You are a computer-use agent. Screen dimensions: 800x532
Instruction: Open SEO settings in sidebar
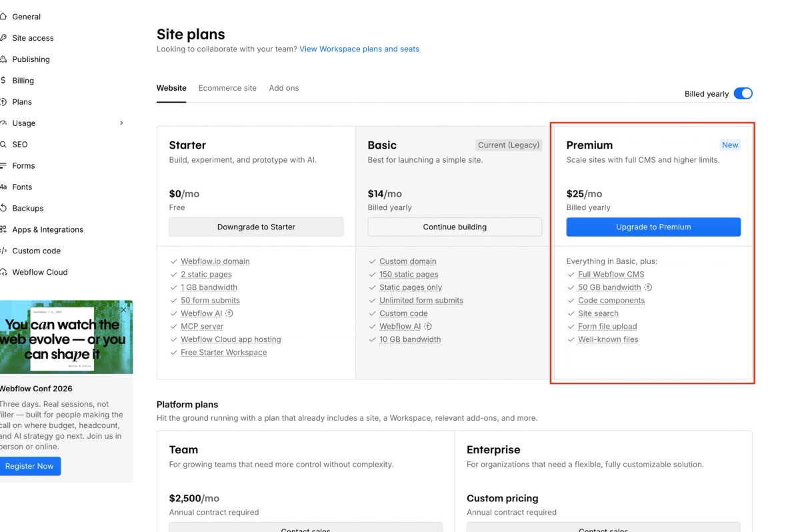tap(20, 145)
